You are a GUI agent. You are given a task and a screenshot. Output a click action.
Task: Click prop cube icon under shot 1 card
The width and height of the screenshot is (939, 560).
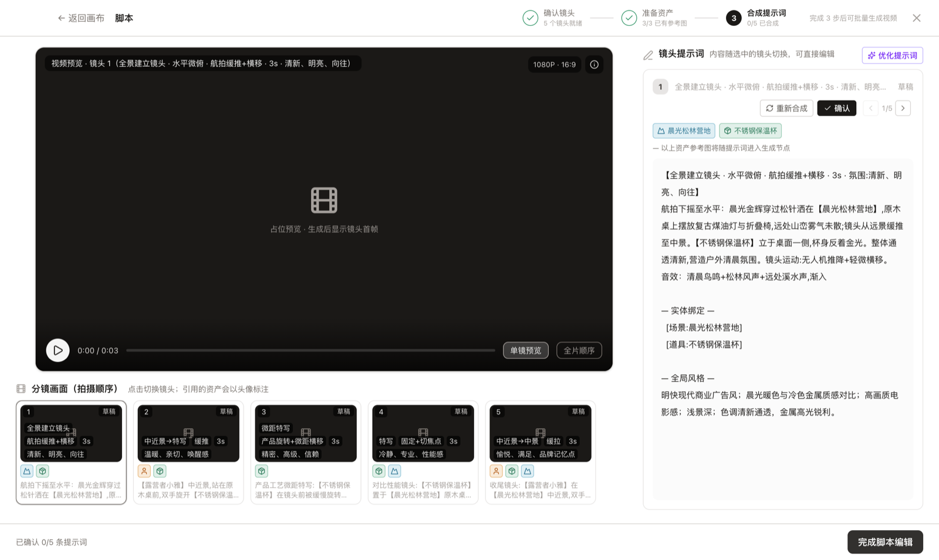point(43,471)
